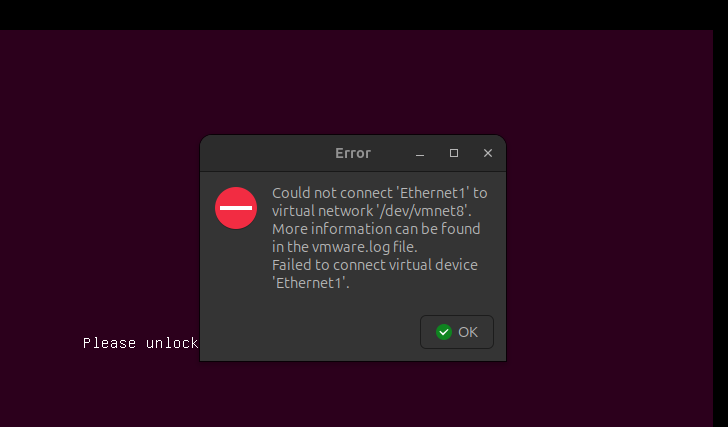Viewport: 728px width, 427px height.
Task: Click the "Please unlock" console text
Action: coord(140,343)
